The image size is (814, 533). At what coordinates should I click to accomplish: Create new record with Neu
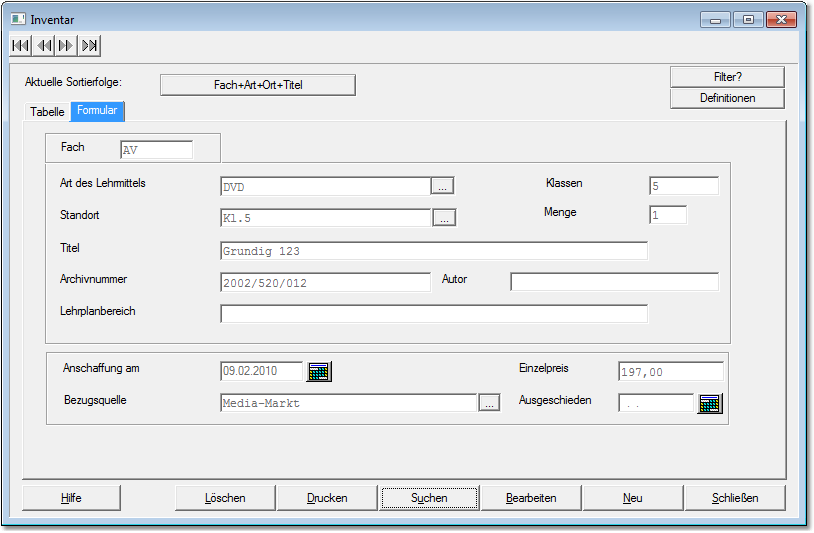[633, 498]
